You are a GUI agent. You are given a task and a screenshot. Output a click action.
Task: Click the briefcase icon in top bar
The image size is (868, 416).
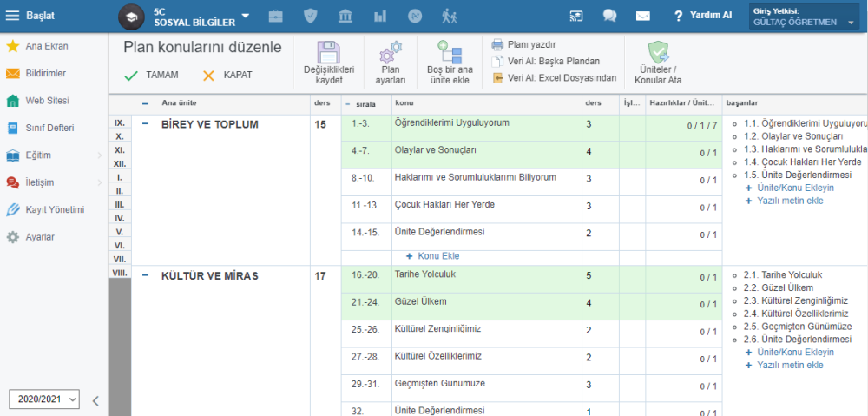(275, 16)
